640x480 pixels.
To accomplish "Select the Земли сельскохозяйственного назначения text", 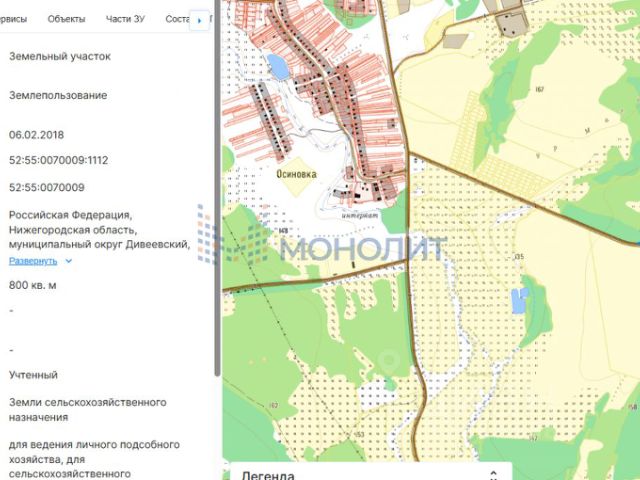I will click(x=88, y=410).
